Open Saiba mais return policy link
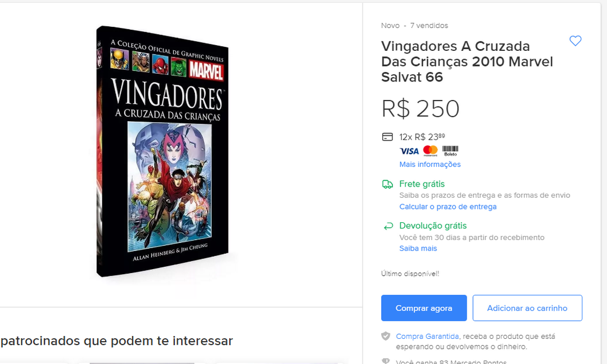Image resolution: width=607 pixels, height=364 pixels. coord(418,248)
